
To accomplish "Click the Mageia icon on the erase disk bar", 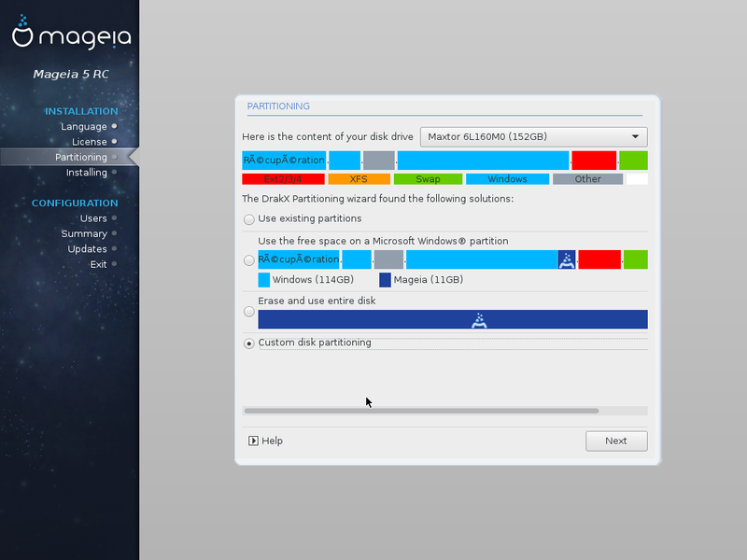I will pyautogui.click(x=479, y=320).
